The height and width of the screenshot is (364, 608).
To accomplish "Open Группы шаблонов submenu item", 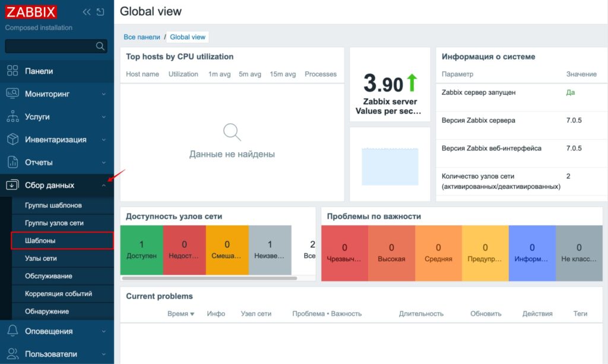I will [x=53, y=205].
